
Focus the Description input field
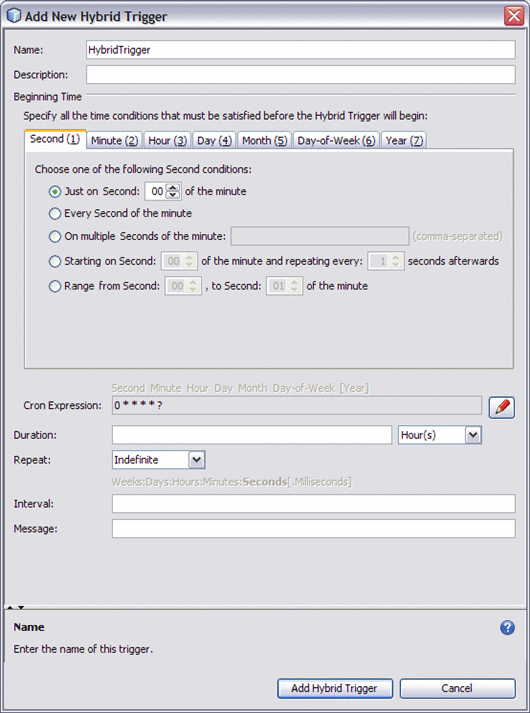[x=301, y=75]
